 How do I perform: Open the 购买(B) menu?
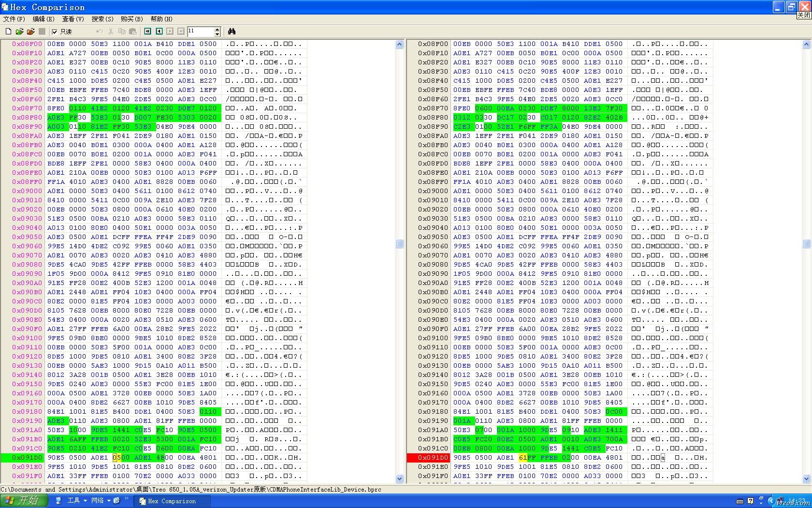pyautogui.click(x=132, y=19)
